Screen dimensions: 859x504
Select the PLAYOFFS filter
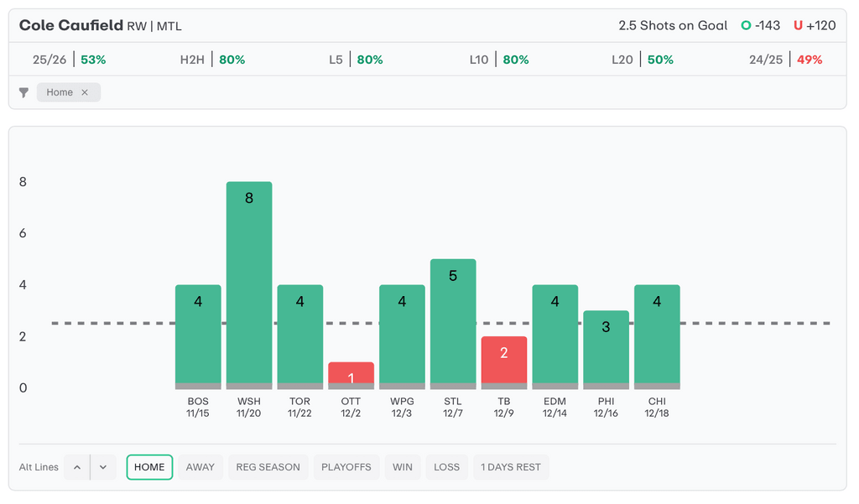[x=346, y=467]
